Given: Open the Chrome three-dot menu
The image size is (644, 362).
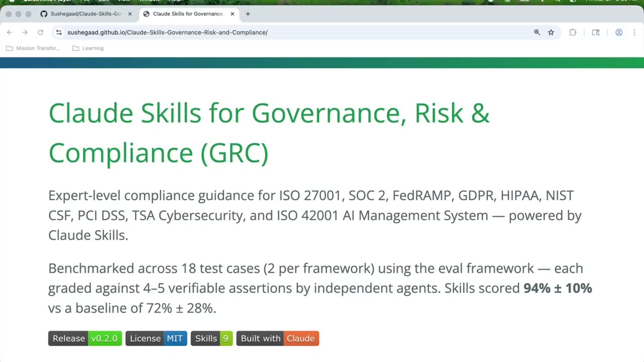Looking at the screenshot, I should [634, 32].
